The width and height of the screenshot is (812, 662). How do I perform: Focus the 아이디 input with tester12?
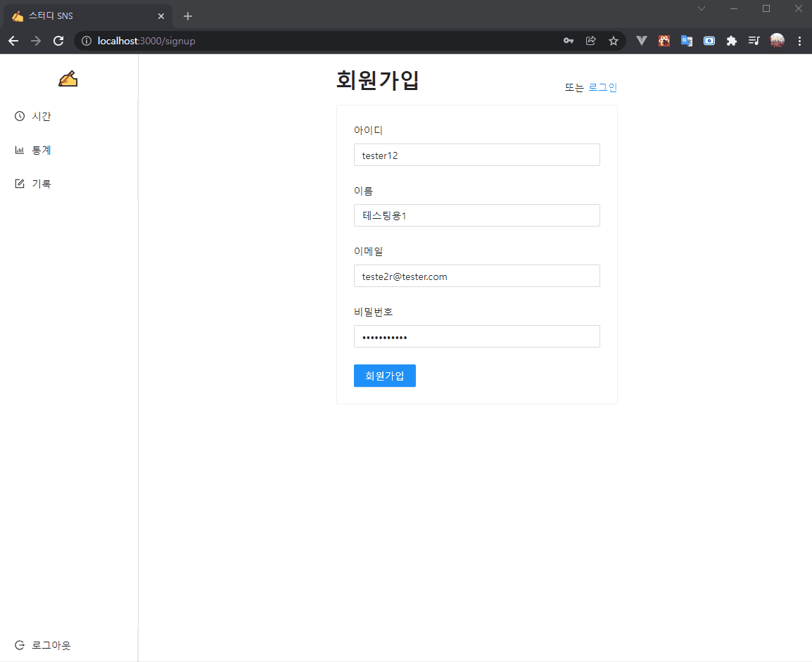477,155
